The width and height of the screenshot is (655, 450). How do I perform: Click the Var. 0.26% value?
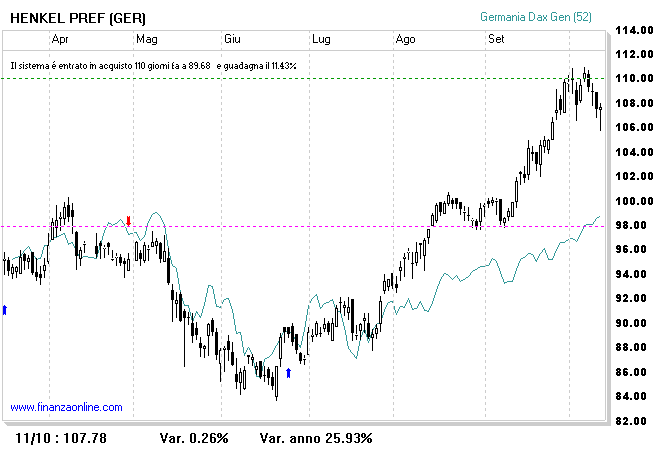coord(194,438)
